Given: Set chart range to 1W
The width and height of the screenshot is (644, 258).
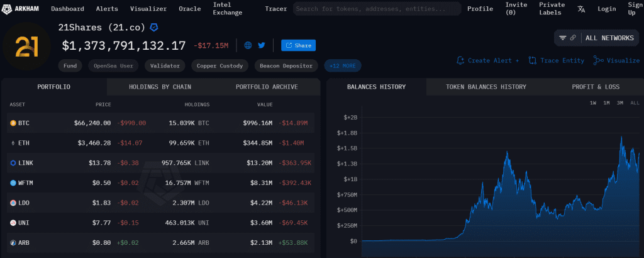Looking at the screenshot, I should [x=592, y=103].
